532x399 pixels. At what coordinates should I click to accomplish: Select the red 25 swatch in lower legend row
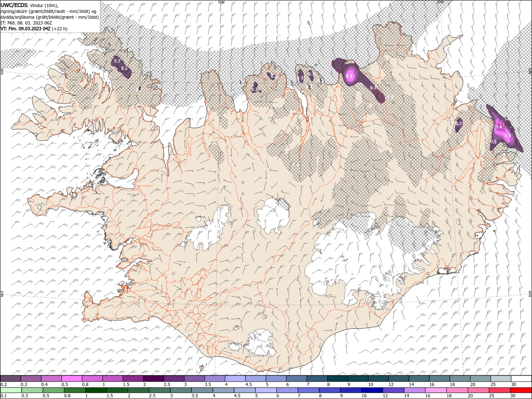click(x=500, y=390)
